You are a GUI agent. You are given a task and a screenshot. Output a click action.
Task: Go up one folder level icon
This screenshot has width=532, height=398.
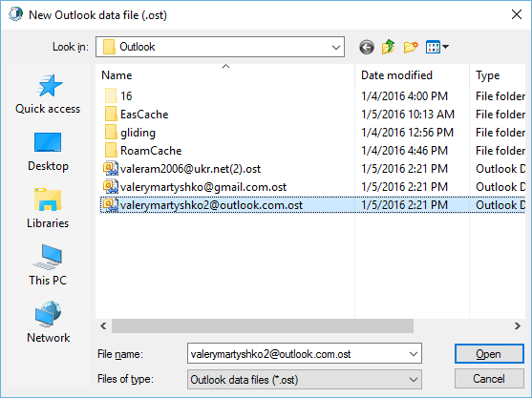[x=388, y=47]
